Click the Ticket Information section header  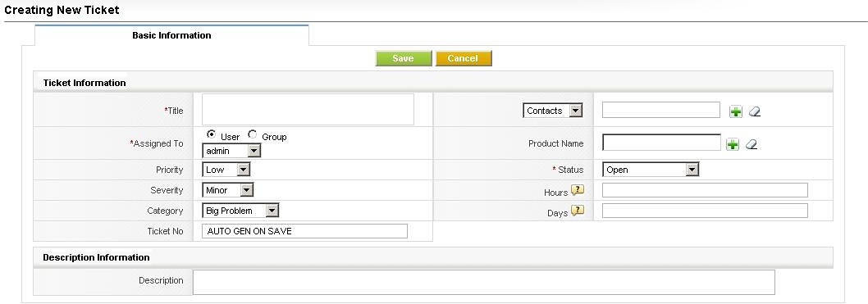[433, 83]
